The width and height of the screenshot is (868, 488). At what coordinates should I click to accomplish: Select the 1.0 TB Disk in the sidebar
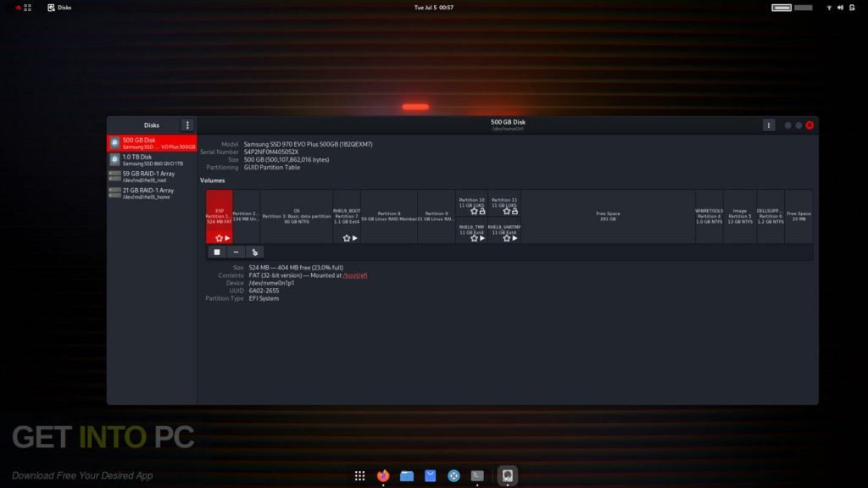point(151,159)
